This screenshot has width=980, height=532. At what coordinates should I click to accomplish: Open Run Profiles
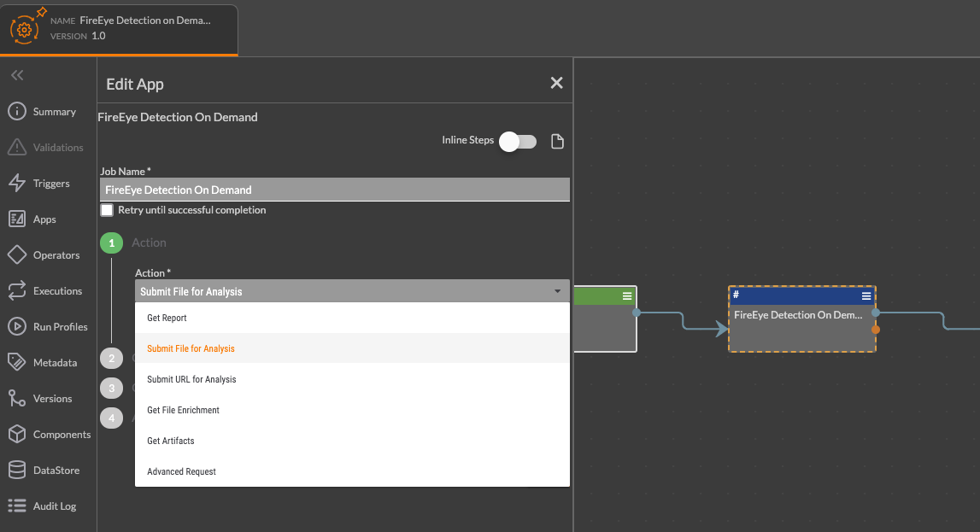48,326
